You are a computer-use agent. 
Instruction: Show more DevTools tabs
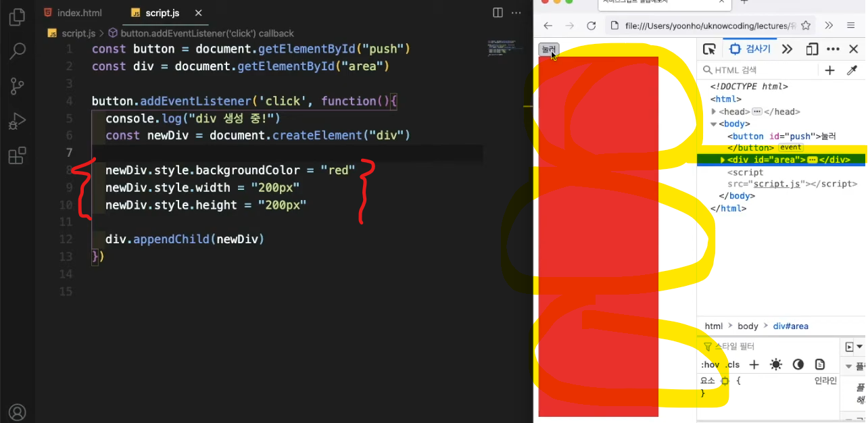pos(788,49)
